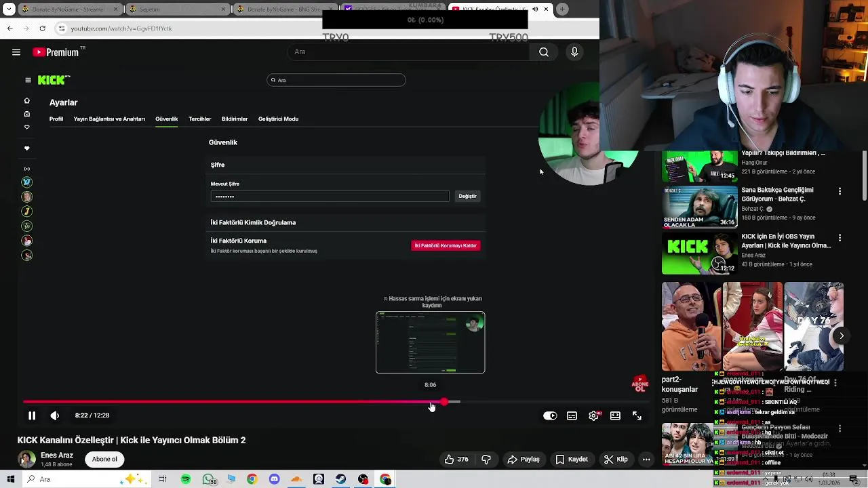Start voice search with microphone icon
Screen dimensions: 868x488
pyautogui.click(x=574, y=52)
